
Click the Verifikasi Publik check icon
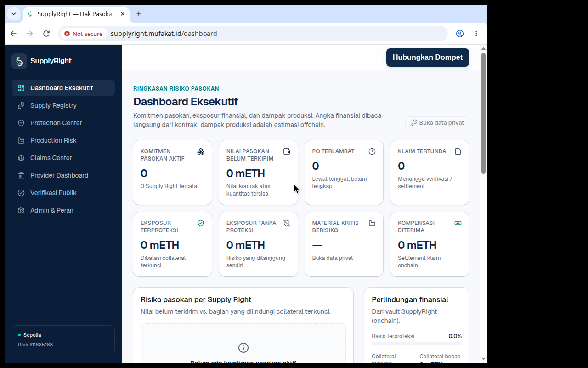click(21, 193)
